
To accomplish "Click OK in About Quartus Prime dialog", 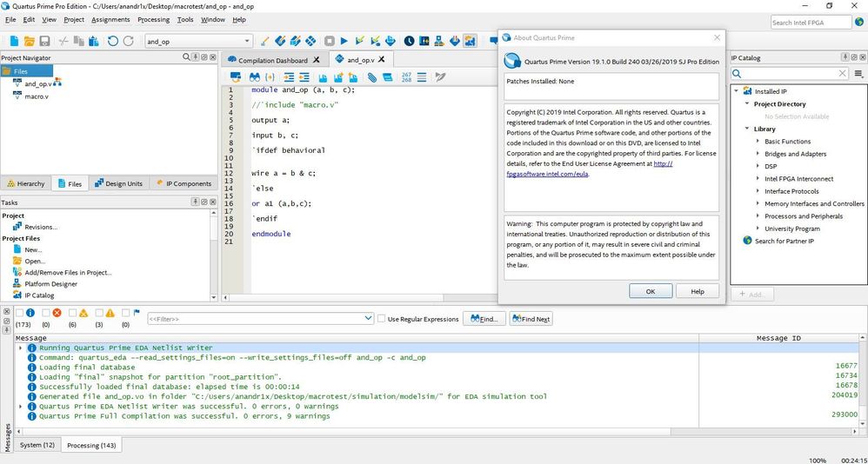I will coord(651,291).
